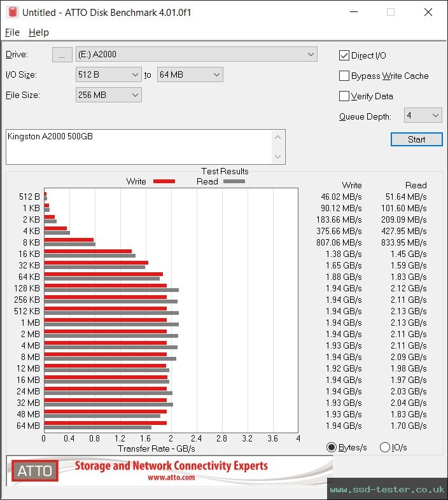Click the Transfer Rate - GB/s axis label
This screenshot has width=448, height=500.
pos(157,448)
